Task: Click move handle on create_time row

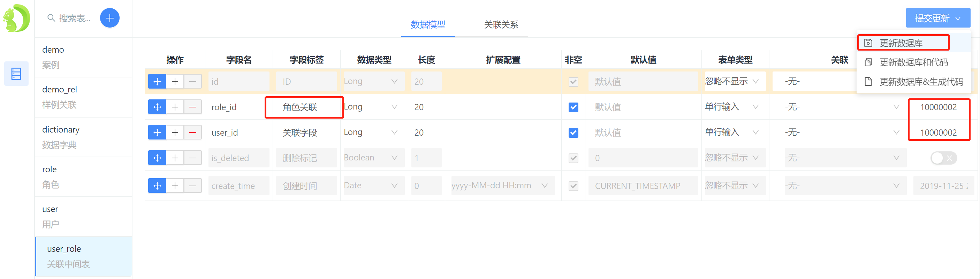Action: click(x=157, y=186)
